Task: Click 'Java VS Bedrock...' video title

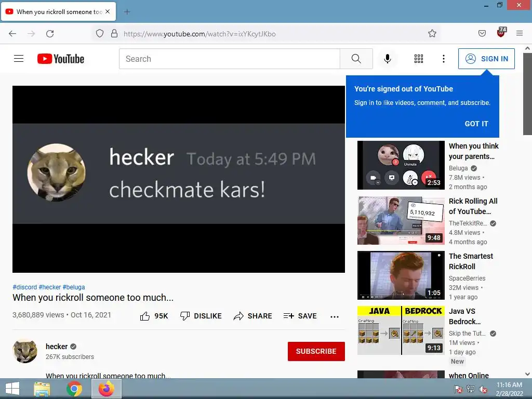Action: 464,316
